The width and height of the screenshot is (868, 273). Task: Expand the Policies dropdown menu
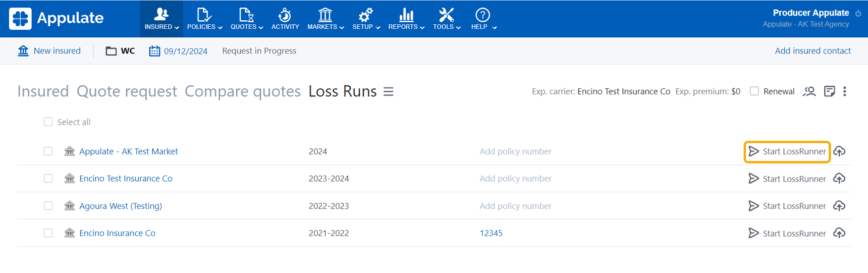click(x=204, y=19)
